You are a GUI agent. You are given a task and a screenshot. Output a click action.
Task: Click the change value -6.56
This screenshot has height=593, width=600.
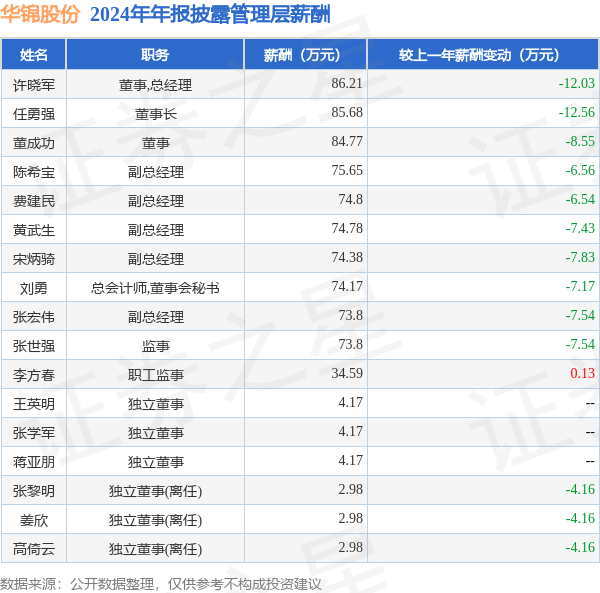coord(580,170)
